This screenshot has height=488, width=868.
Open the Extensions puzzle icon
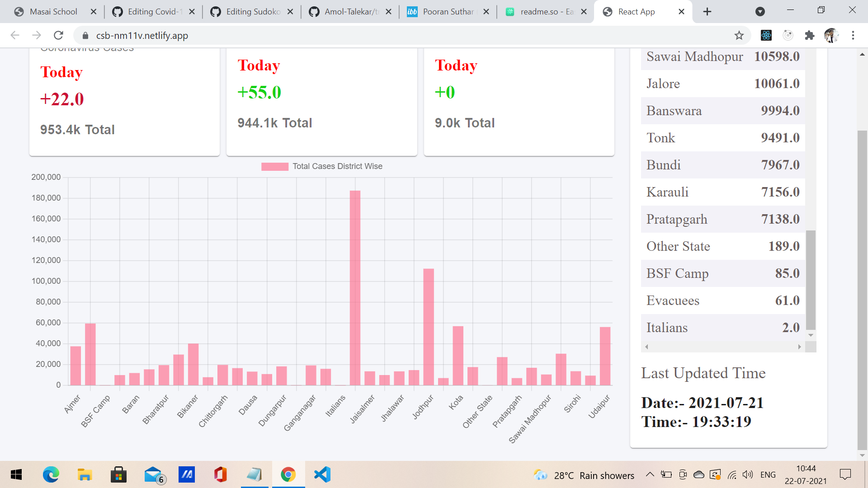(809, 35)
